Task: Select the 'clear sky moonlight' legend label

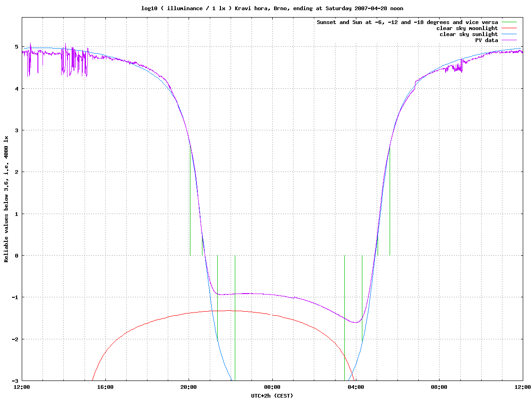Action: (x=467, y=28)
